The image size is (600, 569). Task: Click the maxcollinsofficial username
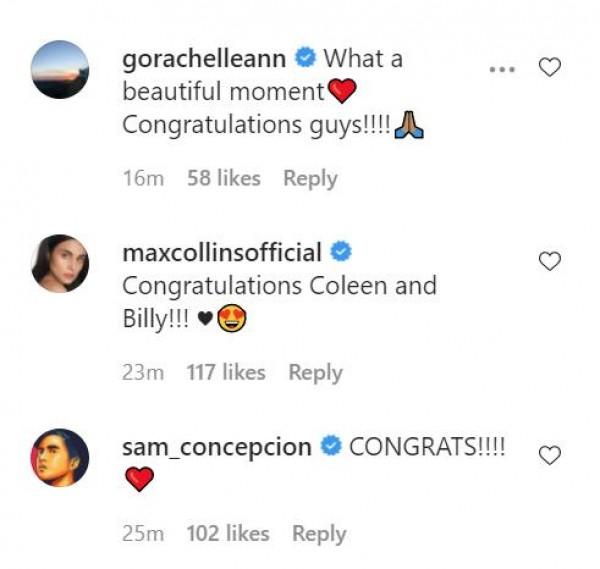click(x=221, y=252)
